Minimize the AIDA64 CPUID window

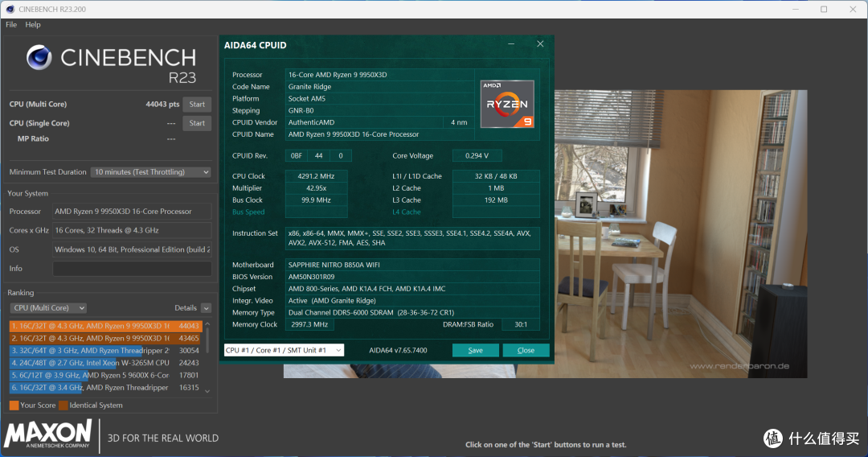(x=511, y=43)
